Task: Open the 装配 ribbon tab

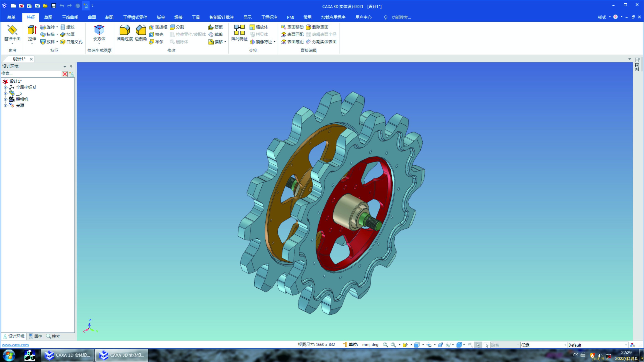Action: click(x=109, y=17)
